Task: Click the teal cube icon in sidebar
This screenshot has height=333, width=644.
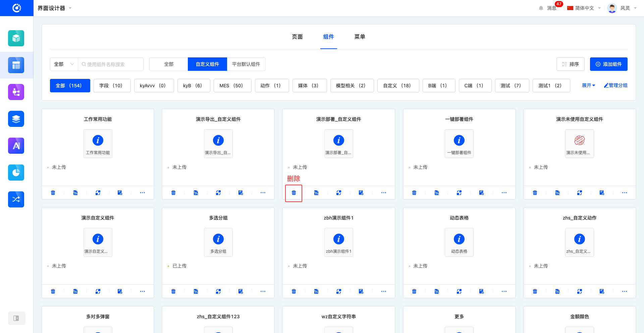Action: (x=16, y=38)
